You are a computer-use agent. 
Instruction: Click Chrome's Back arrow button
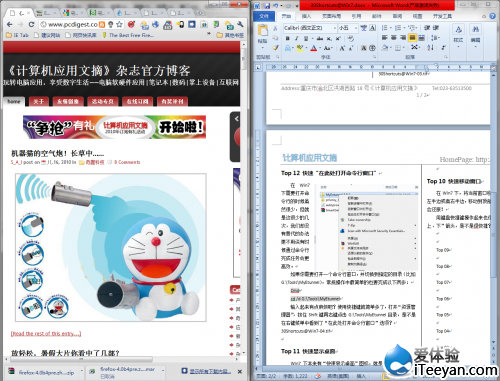(x=10, y=24)
